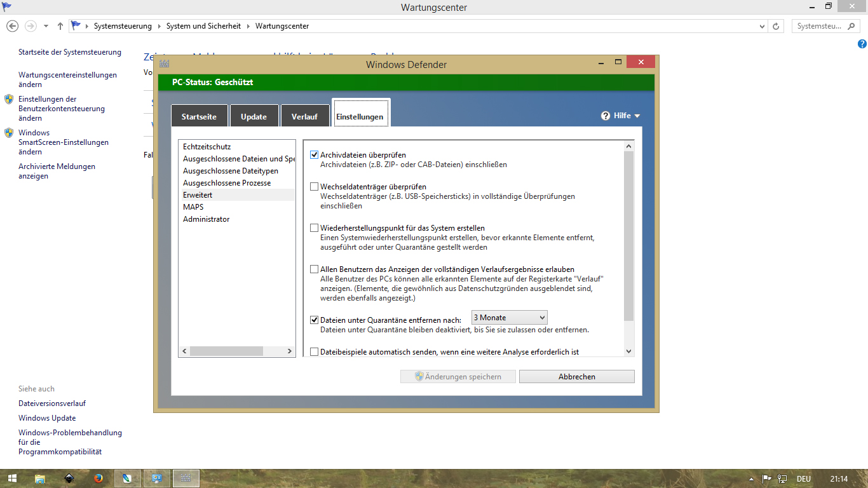This screenshot has height=488, width=868.
Task: Show hidden system tray icons
Action: 752,478
